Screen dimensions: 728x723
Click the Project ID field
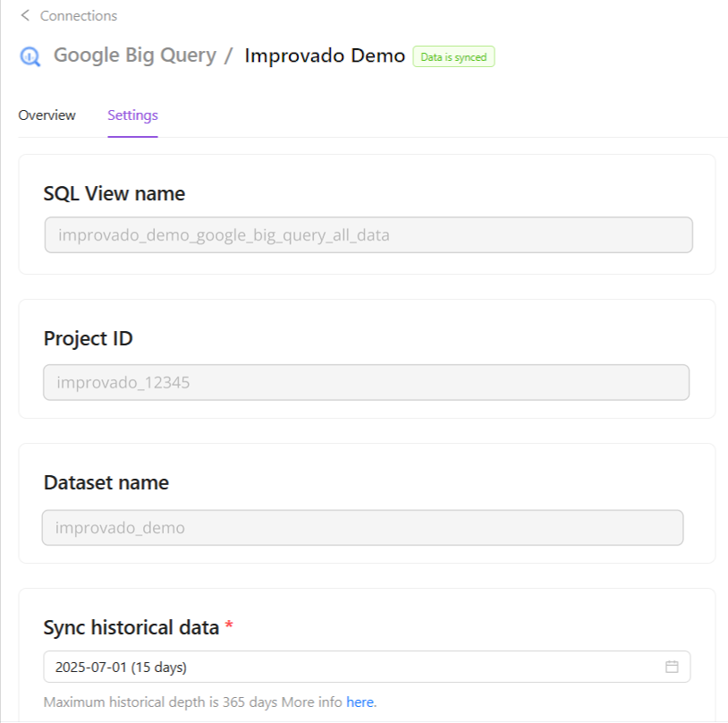(x=367, y=382)
